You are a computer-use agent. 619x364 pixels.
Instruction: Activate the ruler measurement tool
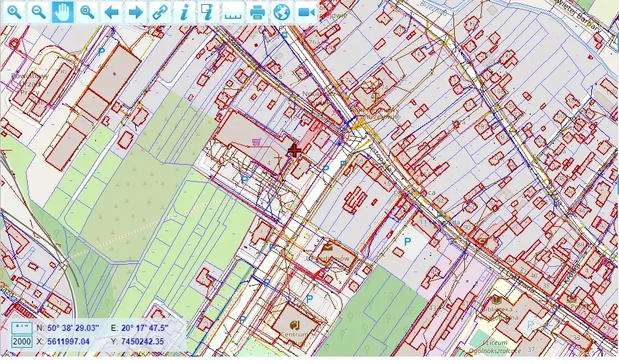[x=232, y=12]
